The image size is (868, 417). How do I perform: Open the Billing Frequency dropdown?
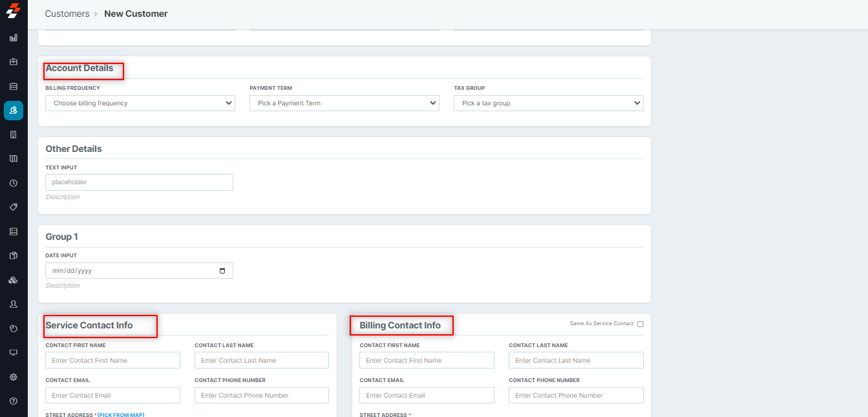point(140,103)
